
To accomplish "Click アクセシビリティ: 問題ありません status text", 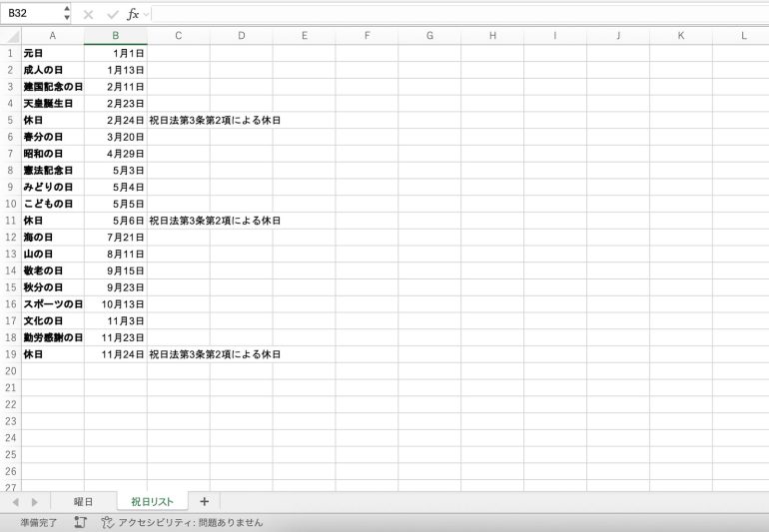I will tap(191, 523).
